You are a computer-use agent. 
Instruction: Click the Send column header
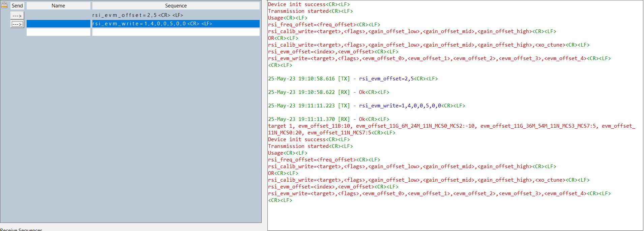click(x=17, y=6)
